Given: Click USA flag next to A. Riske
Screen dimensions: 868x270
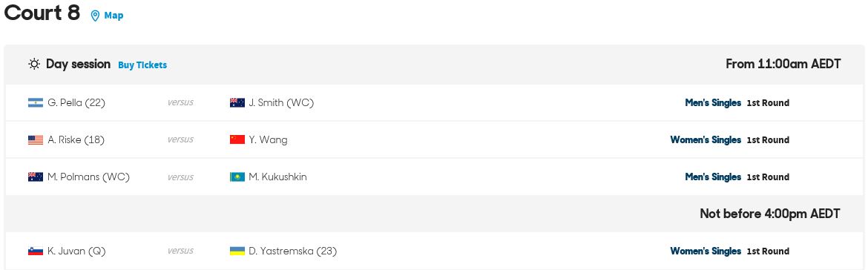Looking at the screenshot, I should click(x=36, y=140).
